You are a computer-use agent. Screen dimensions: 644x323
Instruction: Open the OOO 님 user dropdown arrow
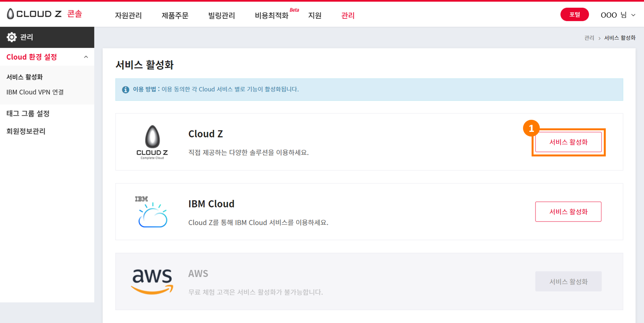tap(633, 15)
